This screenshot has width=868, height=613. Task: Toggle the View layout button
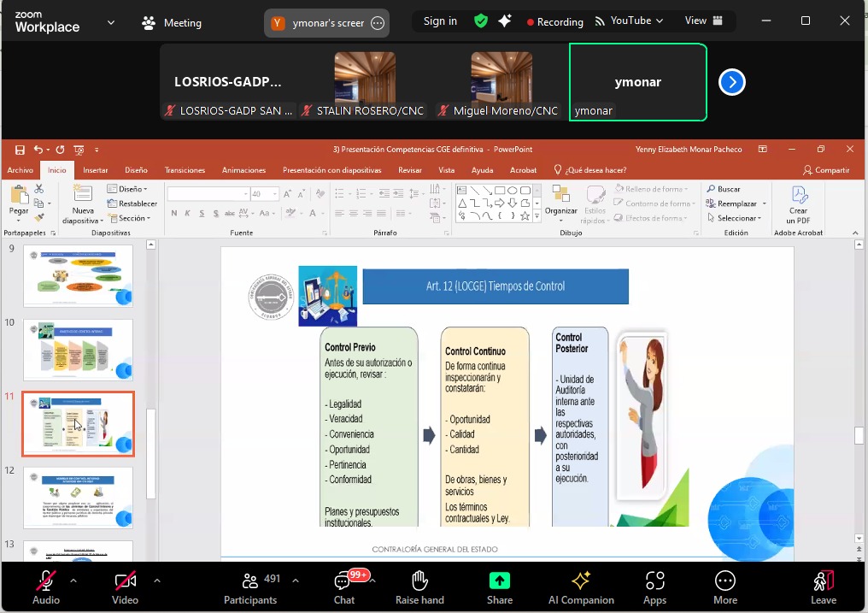[x=704, y=21]
